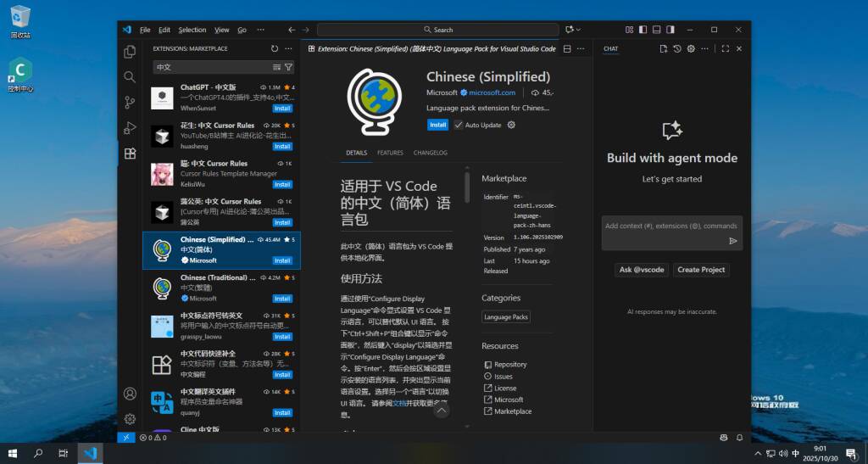Open the extension's manage gear icon
Screen dimensions: 868x464
click(x=511, y=125)
